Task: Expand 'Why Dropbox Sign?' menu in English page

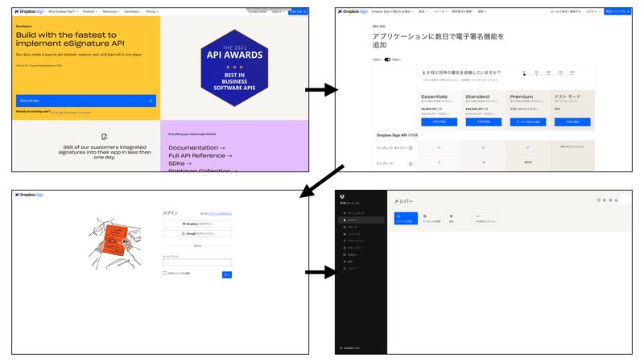Action: (x=63, y=11)
